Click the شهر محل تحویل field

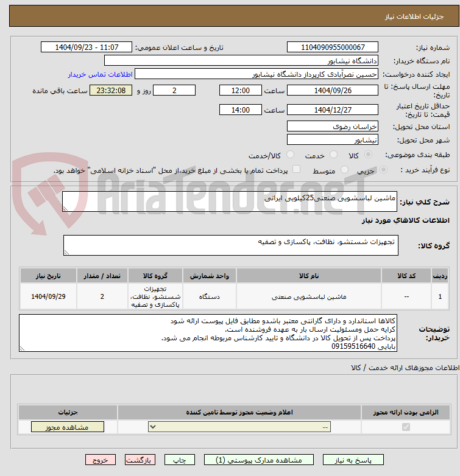[x=333, y=139]
